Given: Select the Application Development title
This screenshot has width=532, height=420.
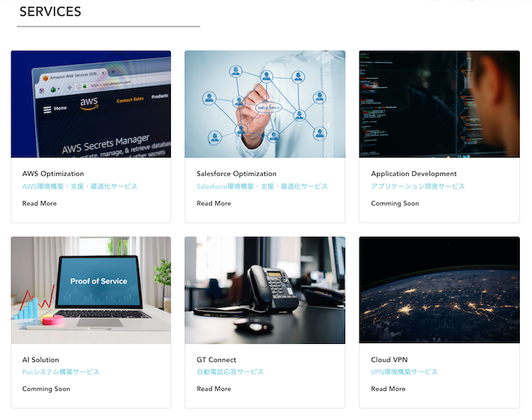Looking at the screenshot, I should pos(413,173).
